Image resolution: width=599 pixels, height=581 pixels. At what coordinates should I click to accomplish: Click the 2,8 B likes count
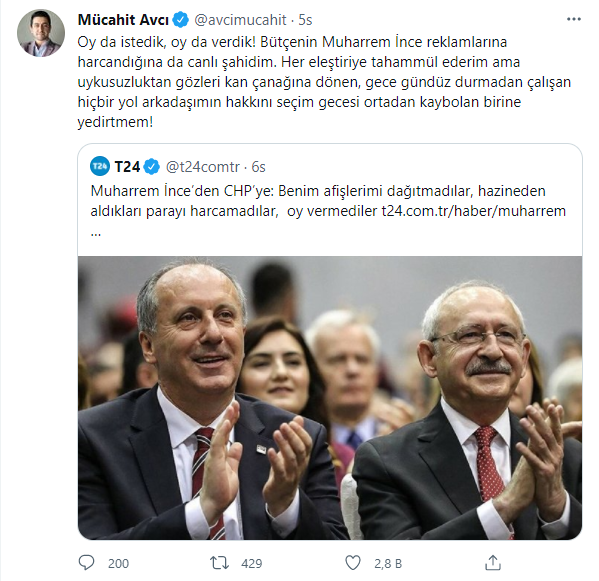click(x=388, y=563)
